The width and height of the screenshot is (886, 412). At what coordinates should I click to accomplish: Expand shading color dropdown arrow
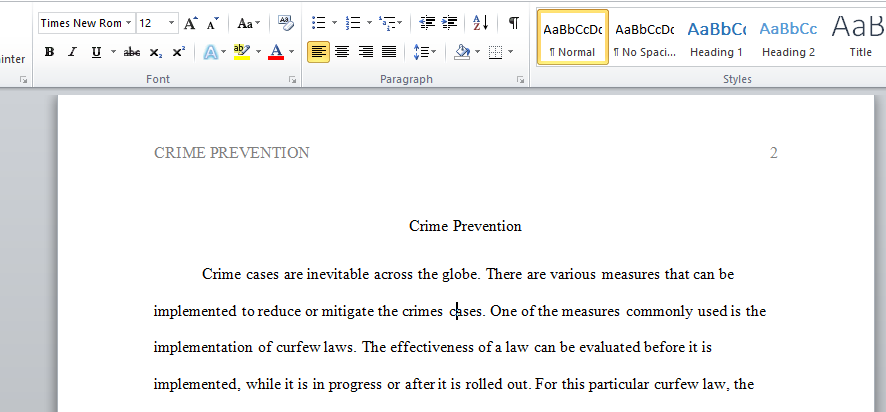[x=477, y=53]
